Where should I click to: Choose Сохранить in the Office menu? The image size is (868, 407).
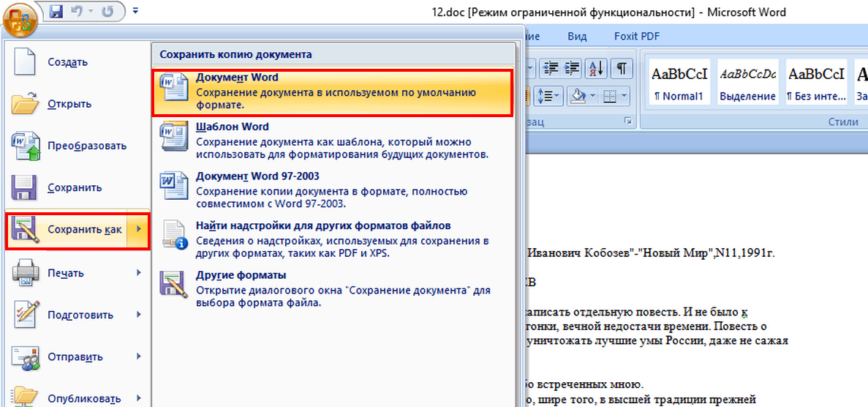(x=77, y=187)
